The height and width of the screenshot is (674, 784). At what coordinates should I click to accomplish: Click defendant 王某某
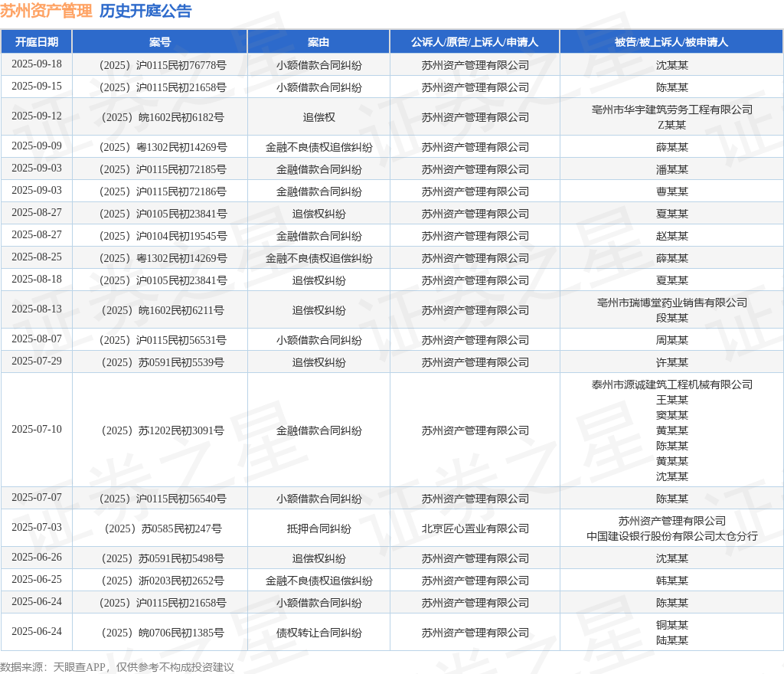tap(672, 400)
